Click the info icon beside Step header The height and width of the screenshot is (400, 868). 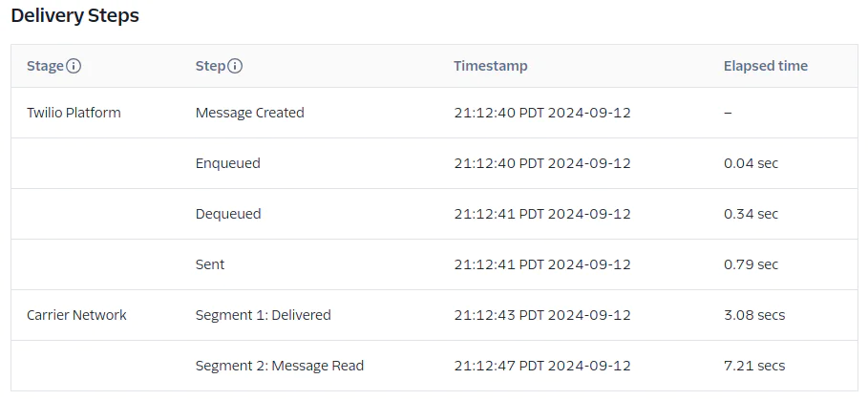pos(235,67)
